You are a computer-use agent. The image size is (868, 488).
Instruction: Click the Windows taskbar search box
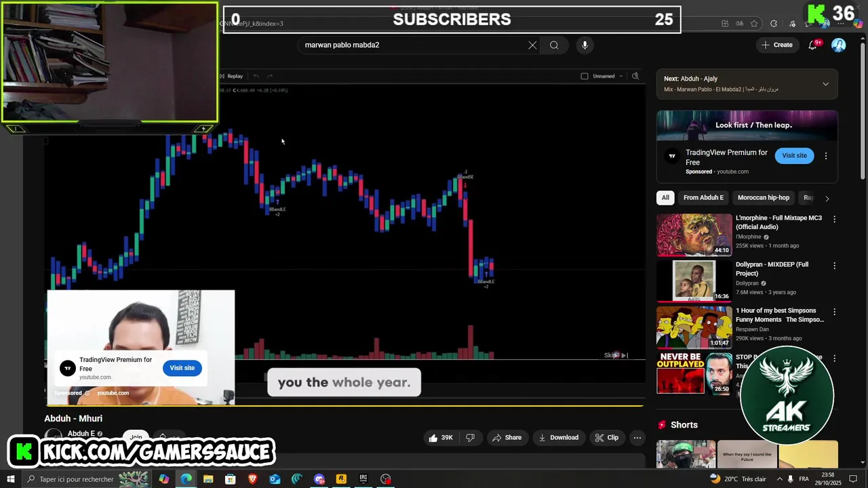click(85, 479)
